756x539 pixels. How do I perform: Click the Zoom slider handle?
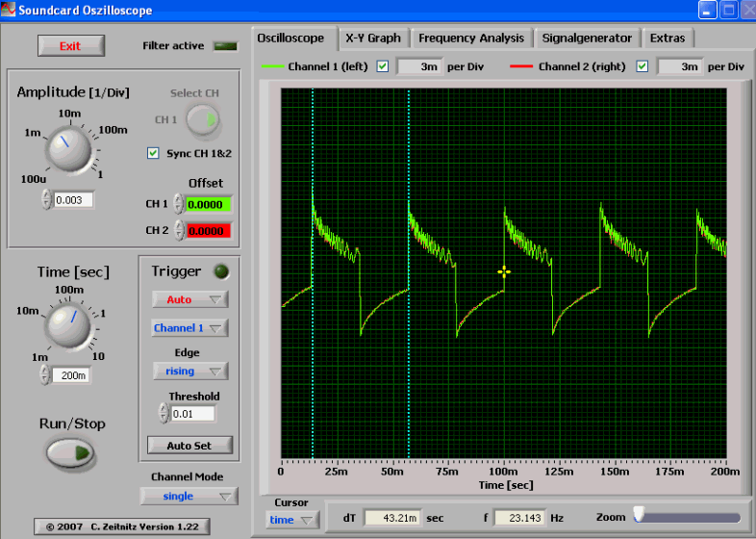point(639,514)
